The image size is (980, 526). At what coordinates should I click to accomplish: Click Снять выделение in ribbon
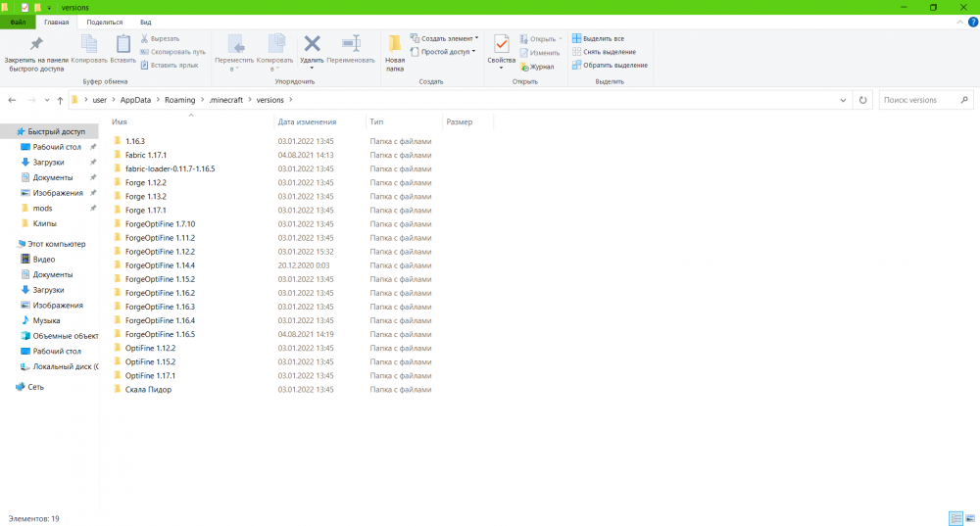[x=604, y=52]
